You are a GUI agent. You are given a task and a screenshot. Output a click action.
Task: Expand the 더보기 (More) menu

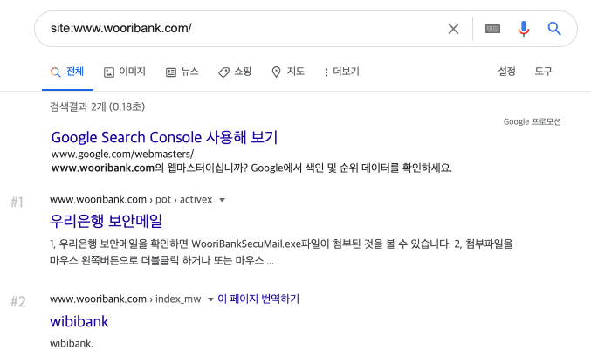(x=341, y=72)
